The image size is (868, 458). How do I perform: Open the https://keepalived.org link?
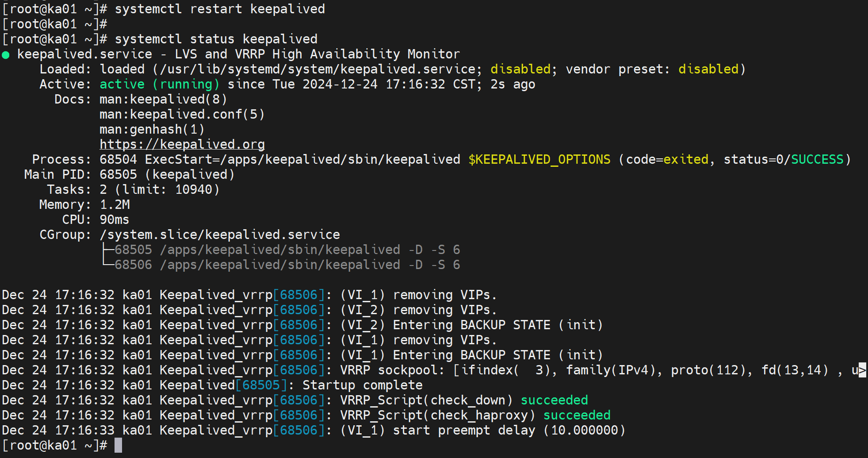182,144
